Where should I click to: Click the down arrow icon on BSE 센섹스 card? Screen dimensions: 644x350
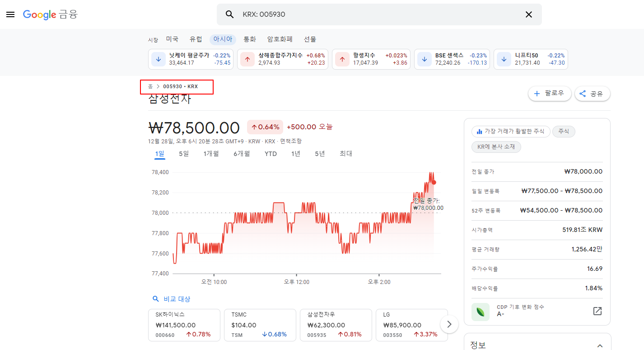coord(425,59)
